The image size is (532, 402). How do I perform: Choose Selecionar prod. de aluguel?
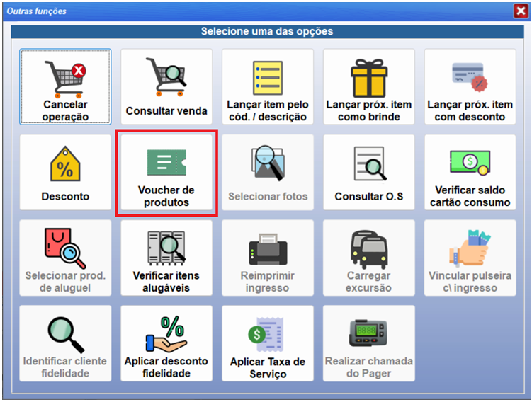(x=65, y=258)
